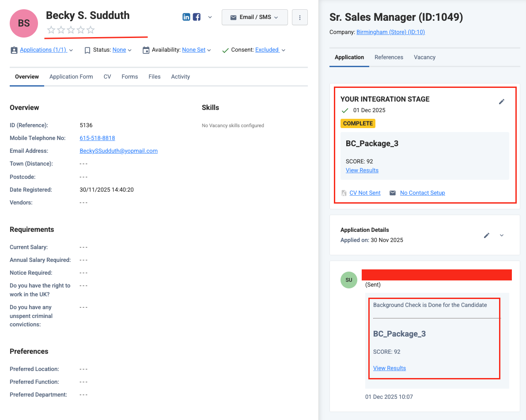Click the 'Applied on: 30 Nov 2025' text
This screenshot has height=420, width=526.
[x=372, y=240]
